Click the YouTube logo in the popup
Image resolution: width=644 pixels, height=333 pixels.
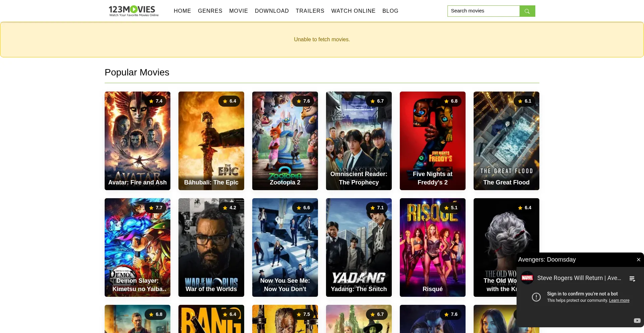tap(637, 321)
